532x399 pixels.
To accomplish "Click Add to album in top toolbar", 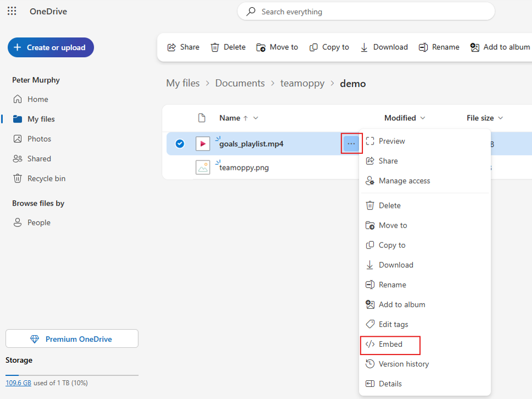I will 500,47.
